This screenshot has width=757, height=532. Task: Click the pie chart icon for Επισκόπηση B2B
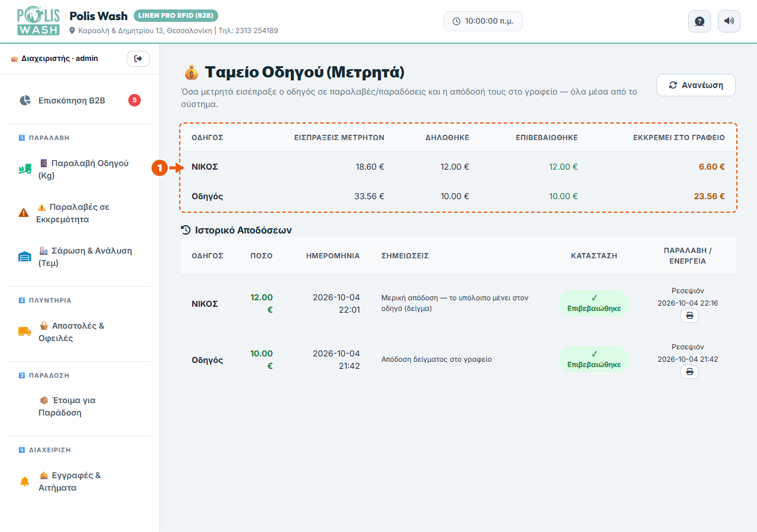pos(25,100)
